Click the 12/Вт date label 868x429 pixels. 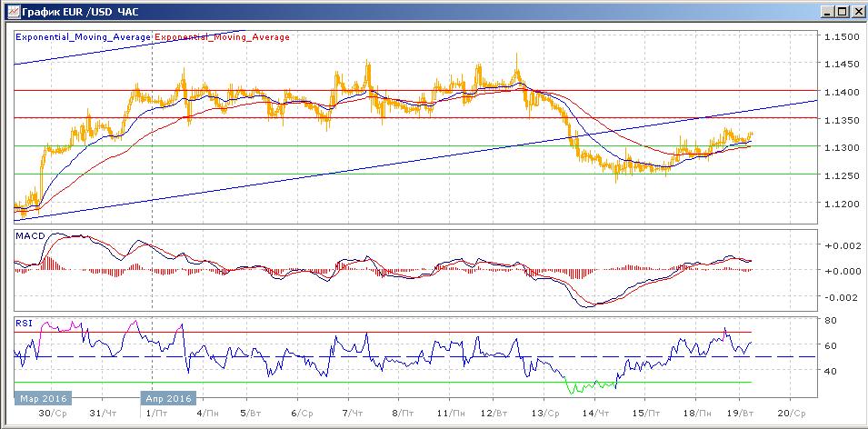coord(494,413)
